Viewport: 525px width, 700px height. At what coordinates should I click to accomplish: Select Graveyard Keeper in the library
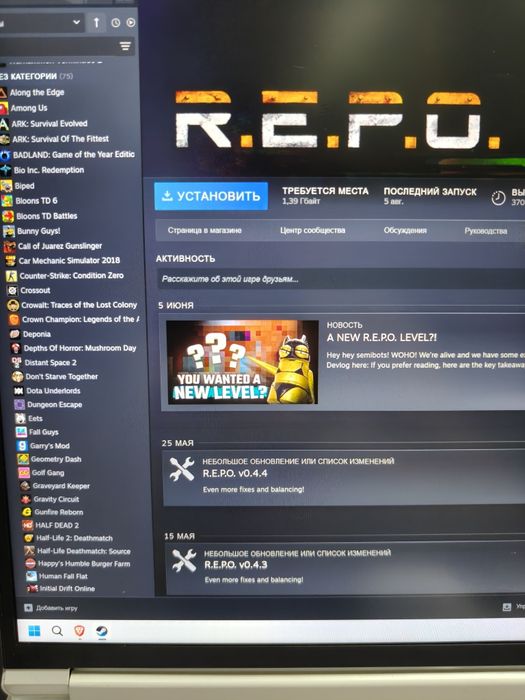click(x=61, y=486)
